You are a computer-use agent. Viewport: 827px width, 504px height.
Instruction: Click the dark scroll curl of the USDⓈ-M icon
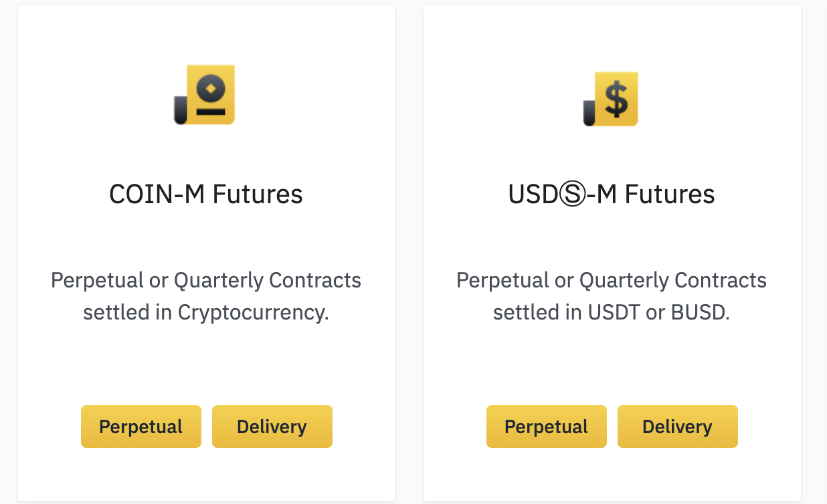(589, 113)
